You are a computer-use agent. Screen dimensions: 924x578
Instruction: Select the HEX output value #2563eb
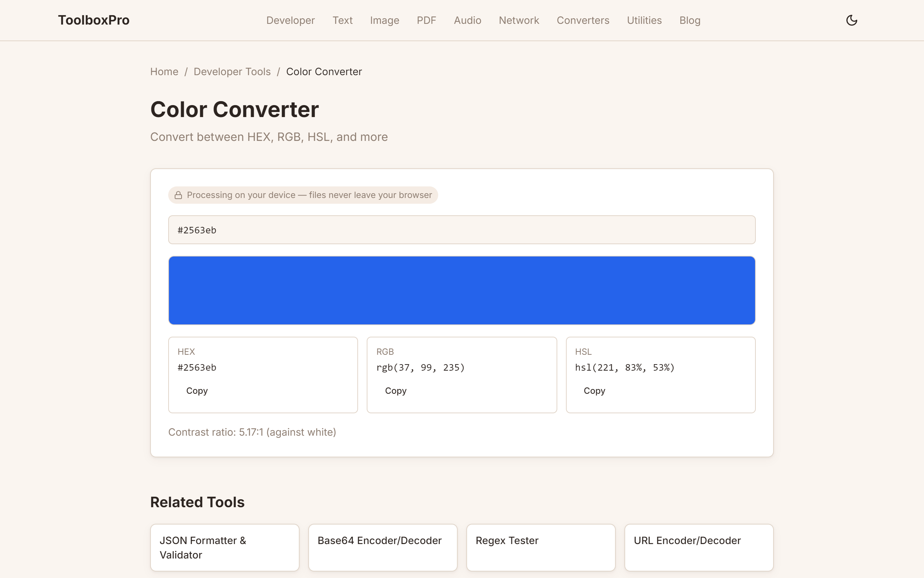[197, 367]
